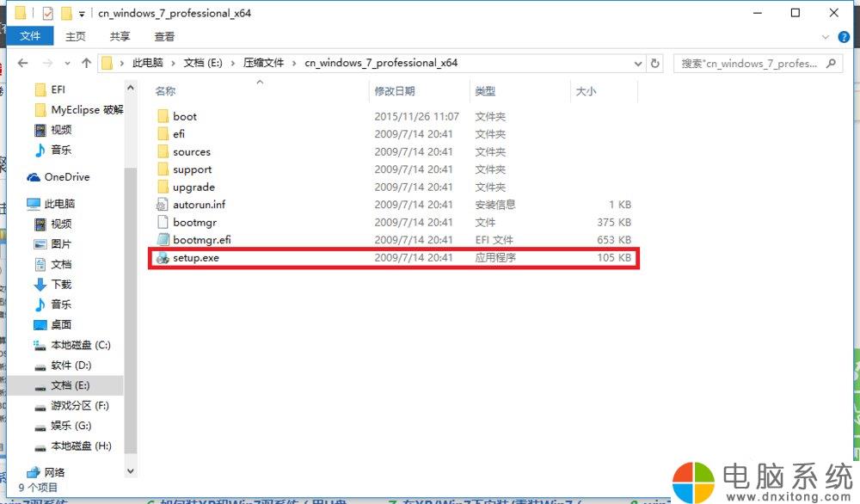
Task: Select the autorun.inf file name
Action: pyautogui.click(x=200, y=205)
